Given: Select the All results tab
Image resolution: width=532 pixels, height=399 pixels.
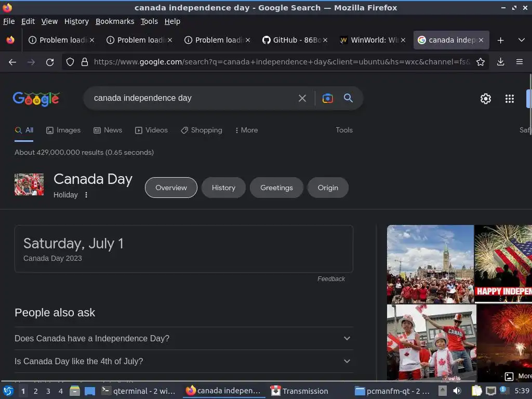Looking at the screenshot, I should click(x=24, y=130).
